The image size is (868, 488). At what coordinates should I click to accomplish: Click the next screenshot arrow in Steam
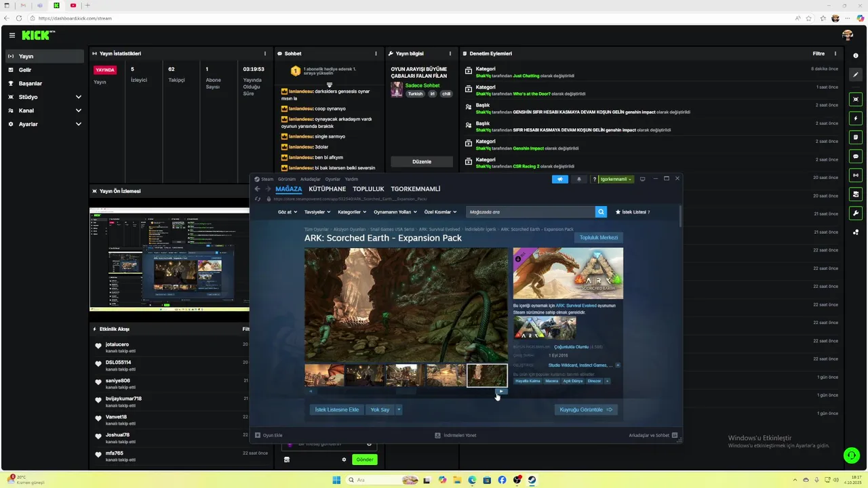coord(501,391)
